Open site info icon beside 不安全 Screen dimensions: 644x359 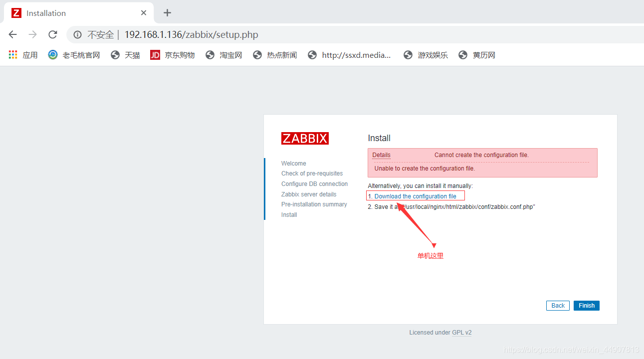coord(77,35)
